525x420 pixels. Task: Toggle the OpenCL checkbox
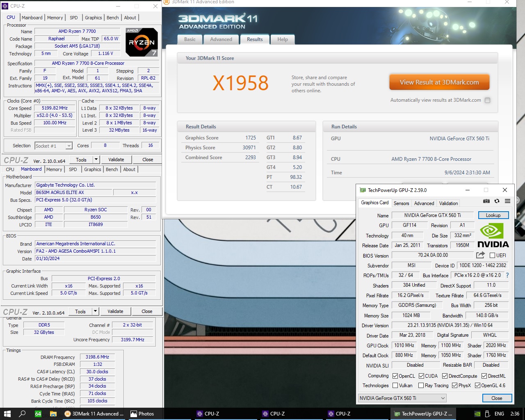click(x=395, y=376)
